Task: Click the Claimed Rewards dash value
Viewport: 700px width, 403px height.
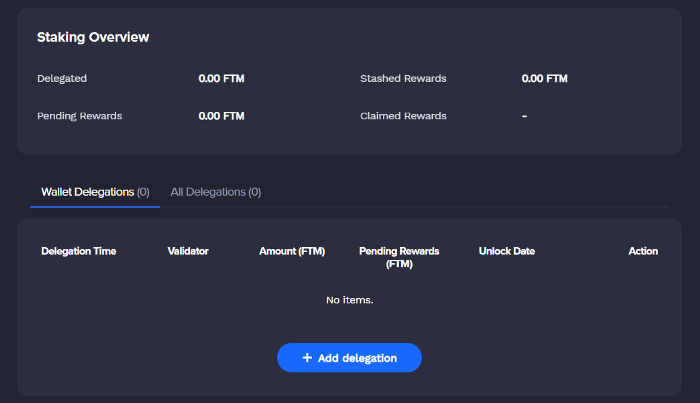Action: (525, 116)
